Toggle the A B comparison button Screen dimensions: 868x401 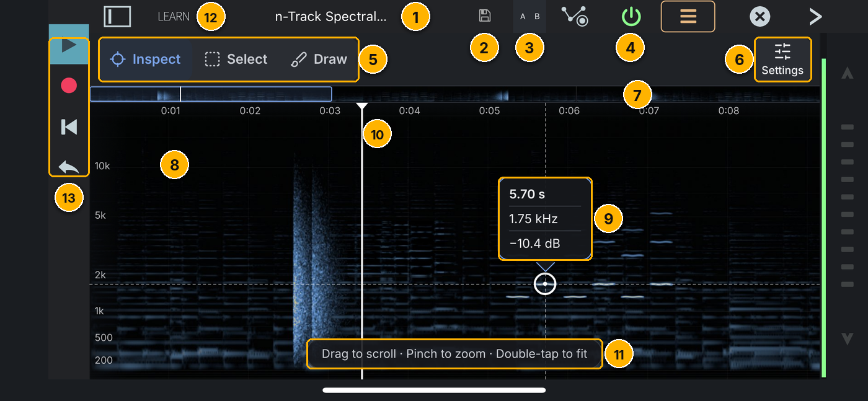coord(529,17)
